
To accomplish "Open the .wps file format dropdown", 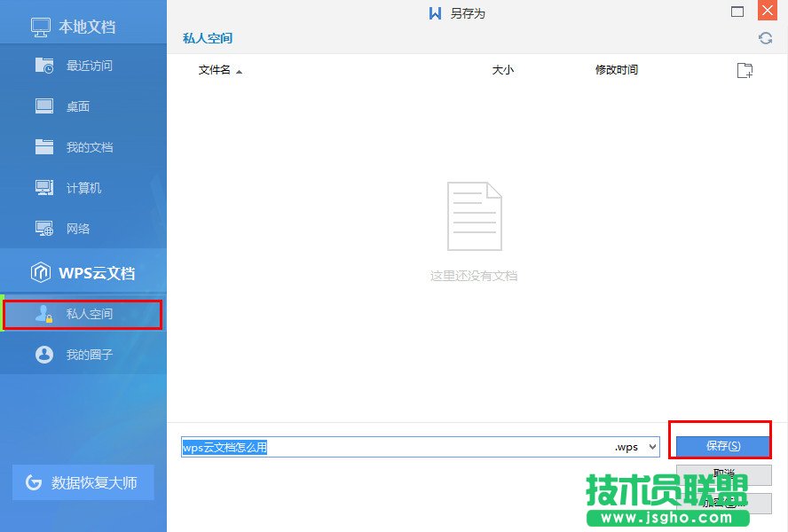I will point(652,447).
